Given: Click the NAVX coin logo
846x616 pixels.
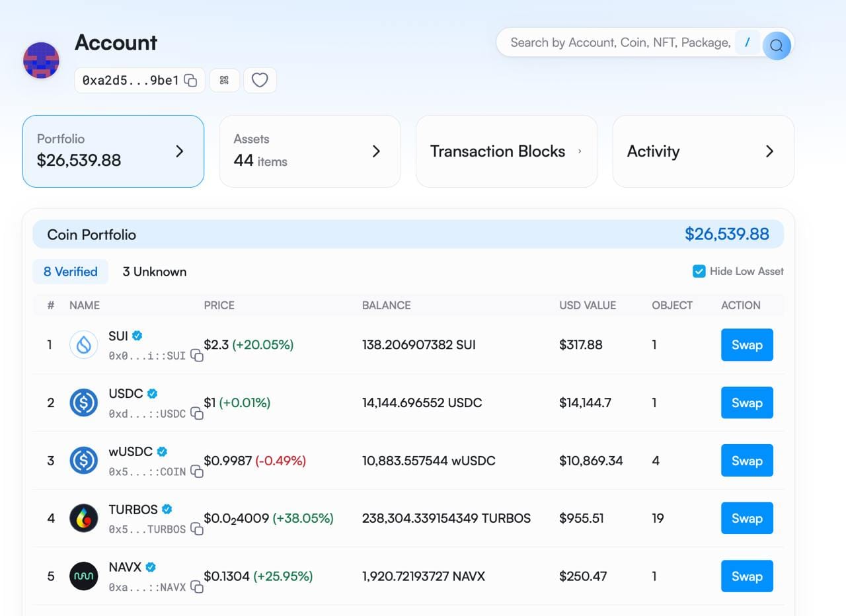Looking at the screenshot, I should point(84,576).
